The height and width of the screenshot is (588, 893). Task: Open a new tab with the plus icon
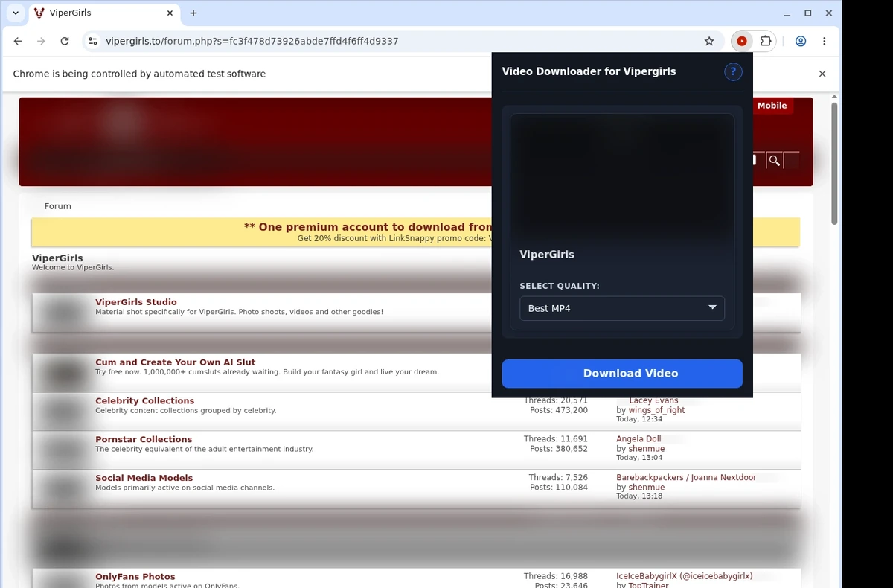click(193, 13)
